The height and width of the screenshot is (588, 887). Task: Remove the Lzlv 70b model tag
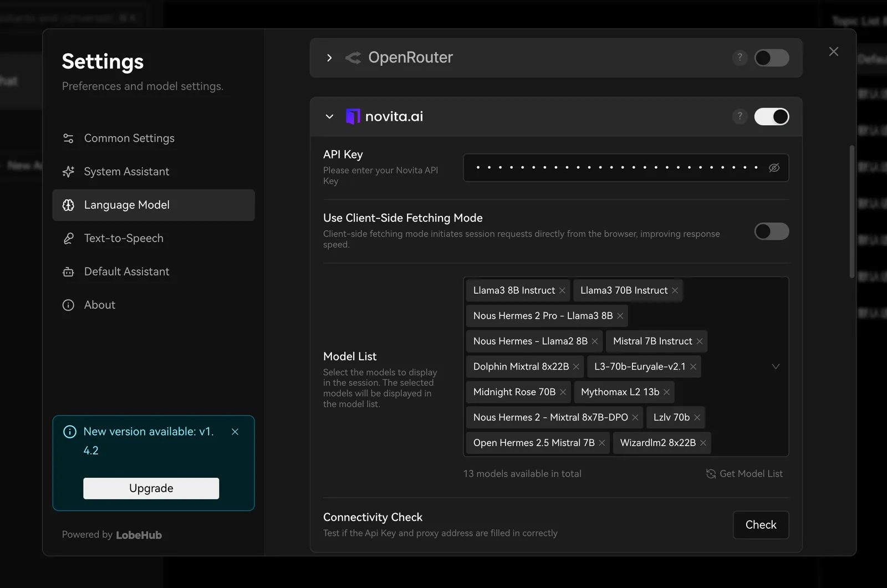[697, 417]
